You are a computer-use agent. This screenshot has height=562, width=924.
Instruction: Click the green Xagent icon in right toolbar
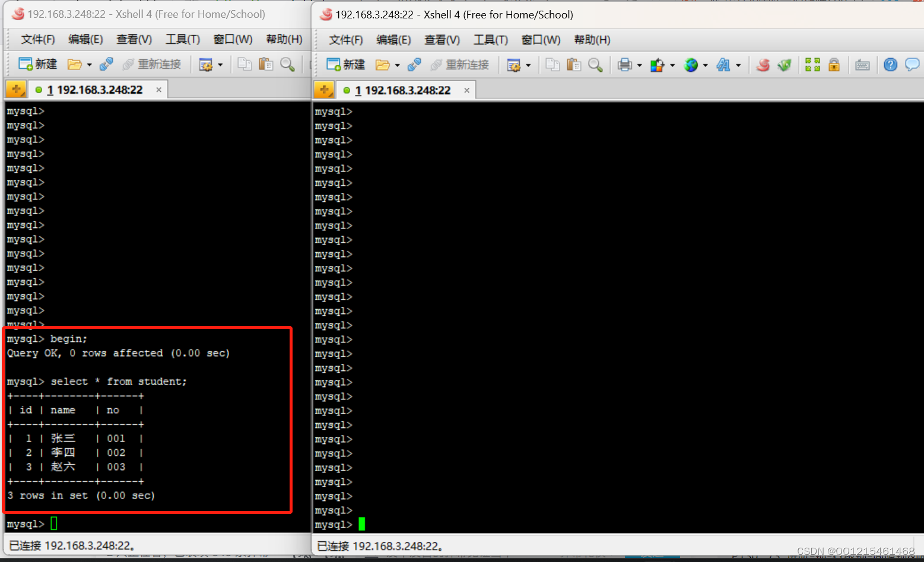click(785, 65)
